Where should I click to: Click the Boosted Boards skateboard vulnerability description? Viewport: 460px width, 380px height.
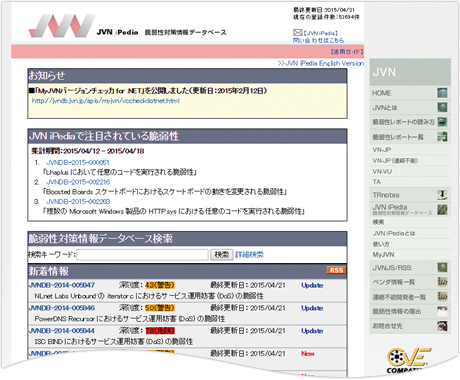point(165,192)
